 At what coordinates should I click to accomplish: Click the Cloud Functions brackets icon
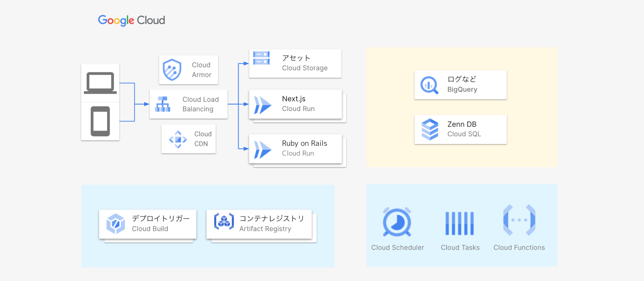coord(519,220)
